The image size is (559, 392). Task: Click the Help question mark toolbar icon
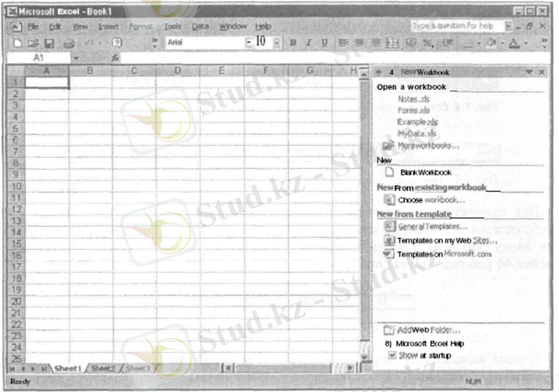pyautogui.click(x=117, y=43)
